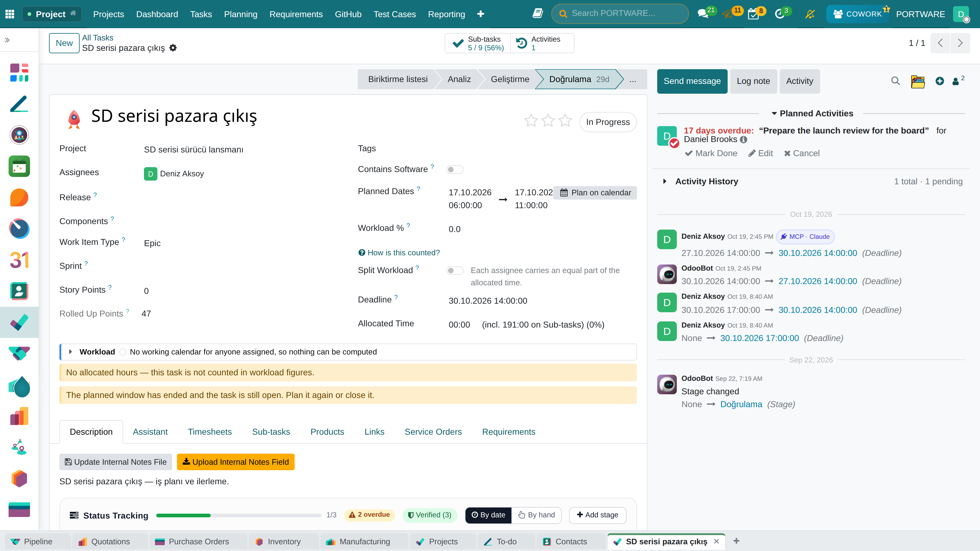Open the In Progress state dropdown
The height and width of the screenshot is (551, 980).
[x=608, y=122]
